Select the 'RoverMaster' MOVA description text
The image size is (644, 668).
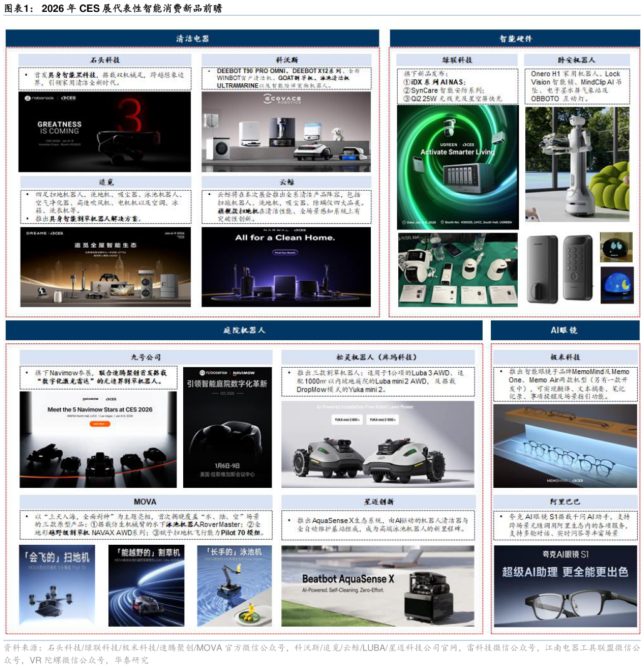(146, 525)
